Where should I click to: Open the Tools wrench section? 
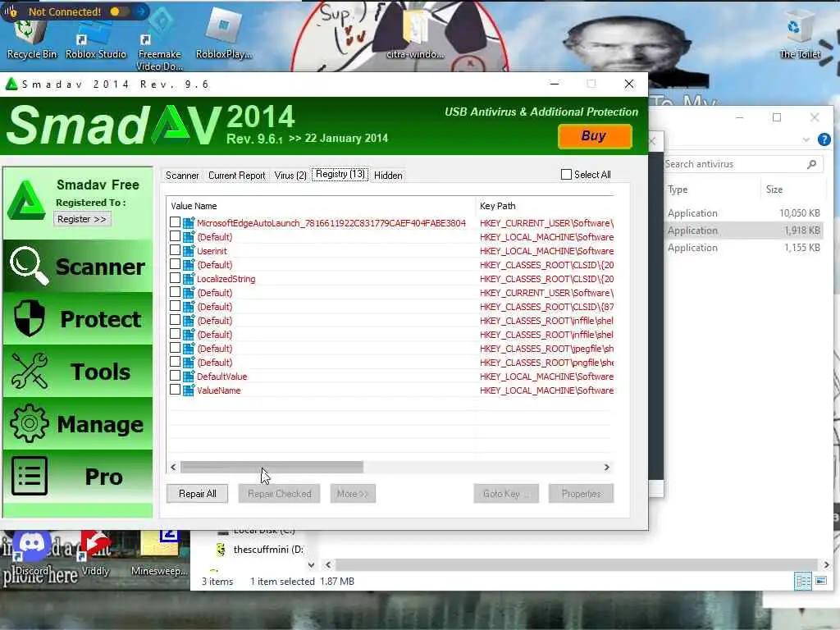78,372
